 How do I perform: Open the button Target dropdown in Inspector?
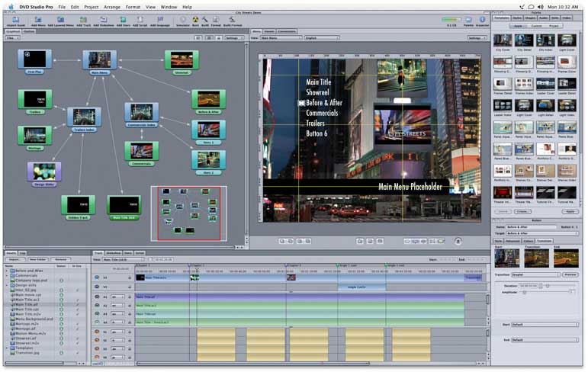pyautogui.click(x=541, y=233)
